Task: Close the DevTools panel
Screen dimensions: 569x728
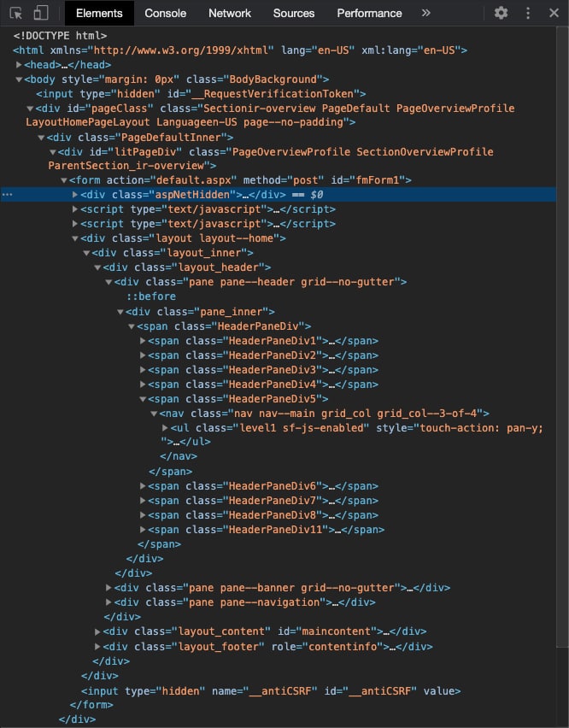Action: (x=554, y=13)
